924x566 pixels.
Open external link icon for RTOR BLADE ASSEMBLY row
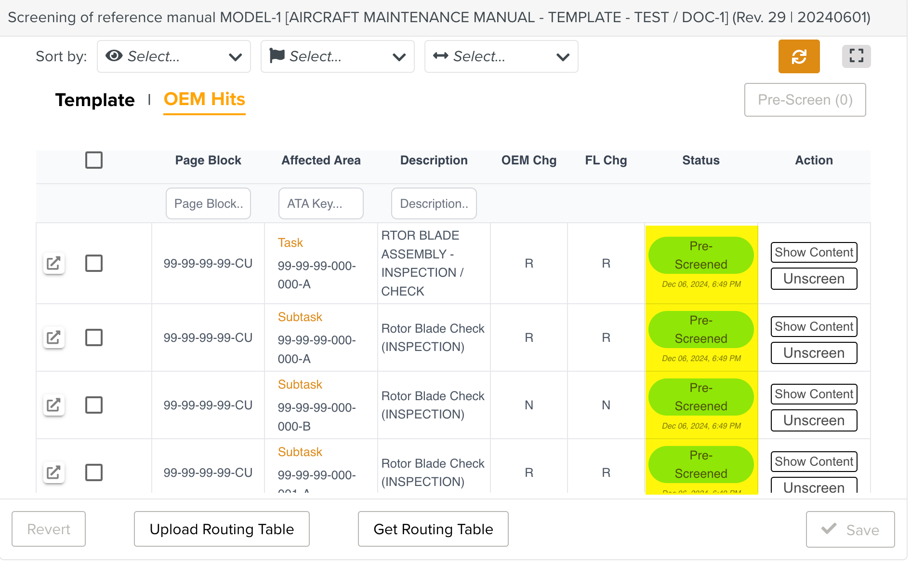point(53,263)
